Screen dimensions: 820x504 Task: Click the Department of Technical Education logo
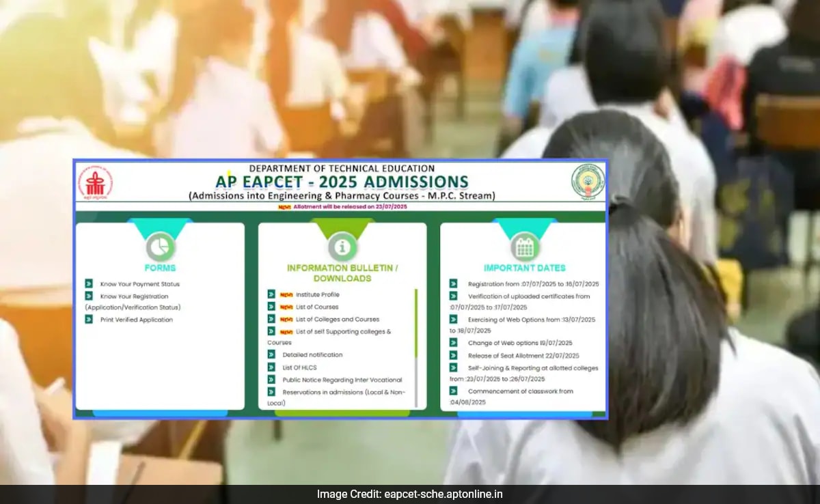click(96, 183)
